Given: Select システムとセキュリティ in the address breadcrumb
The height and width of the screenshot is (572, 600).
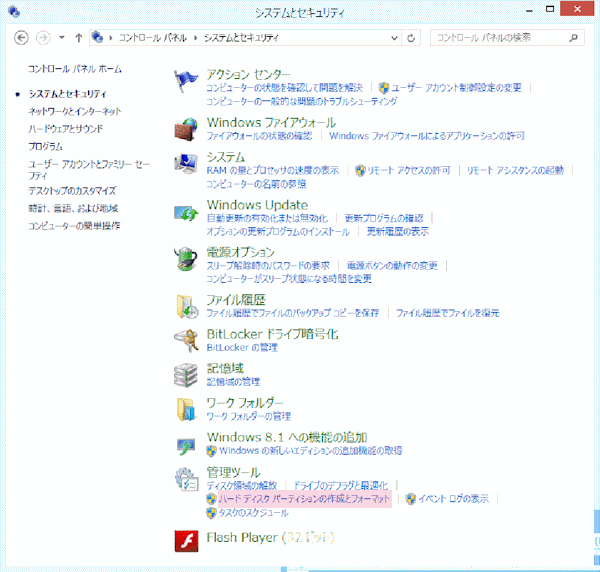Looking at the screenshot, I should 241,38.
